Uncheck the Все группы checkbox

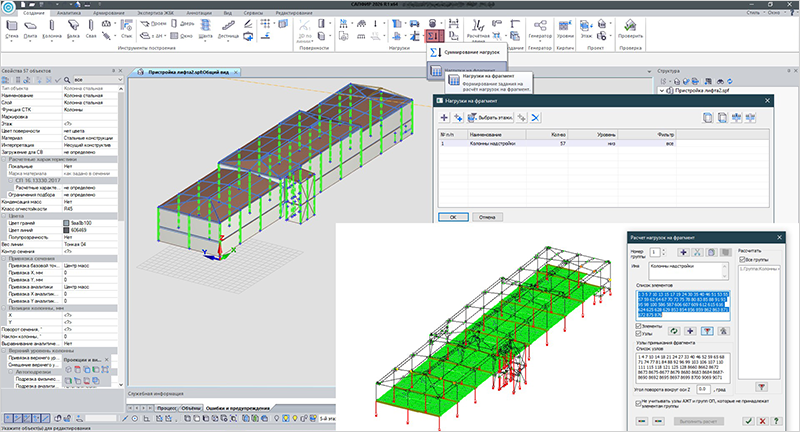click(742, 259)
